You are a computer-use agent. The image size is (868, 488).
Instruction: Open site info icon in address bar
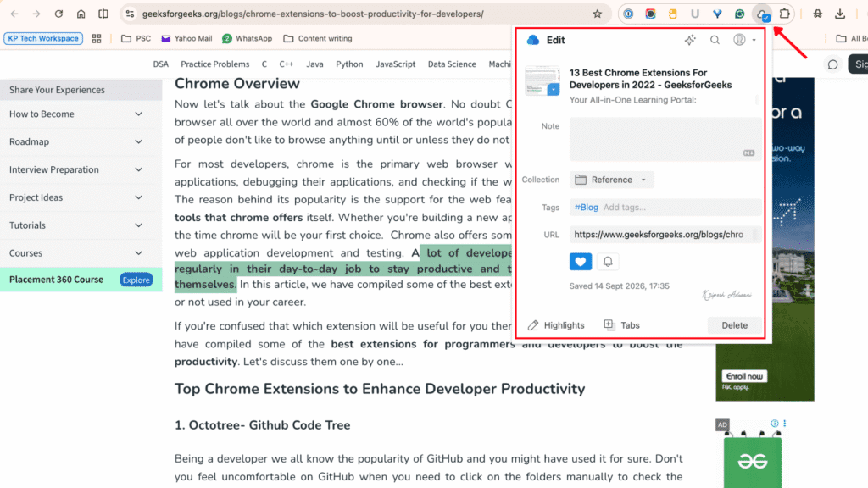(130, 14)
